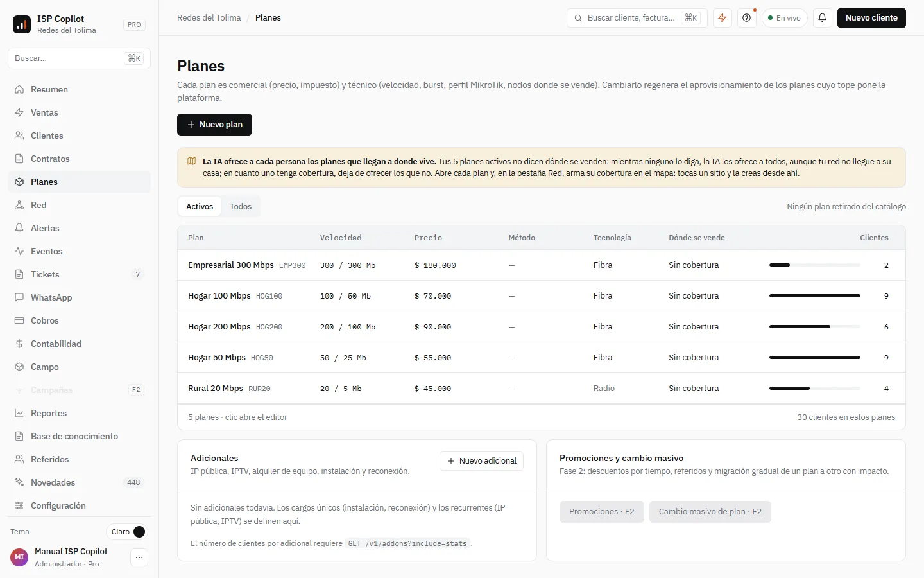Go to Clientes section

click(79, 136)
